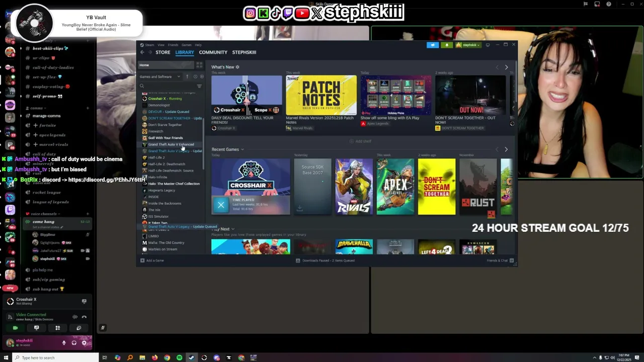Open Marvel Rivals patch notes news card
644x362 pixels.
point(321,96)
